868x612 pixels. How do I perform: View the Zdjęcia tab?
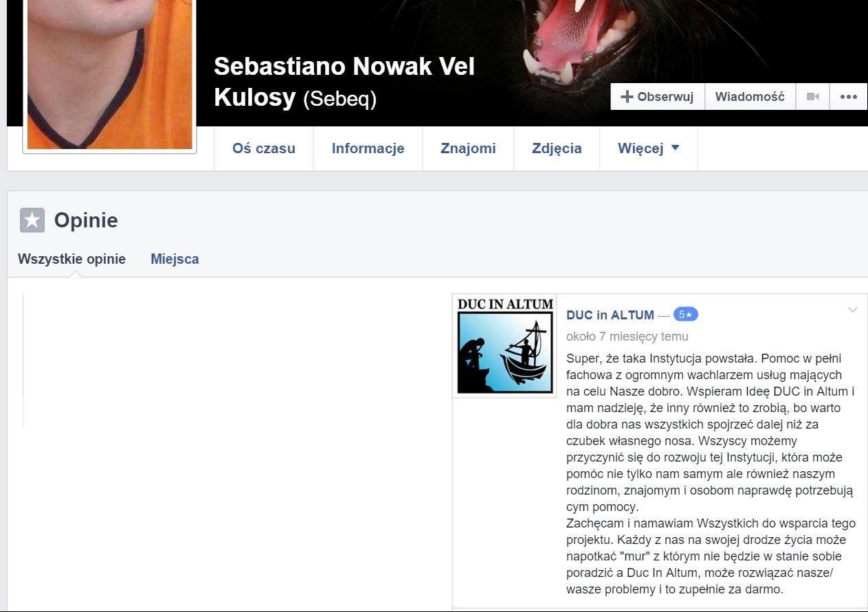tap(557, 148)
